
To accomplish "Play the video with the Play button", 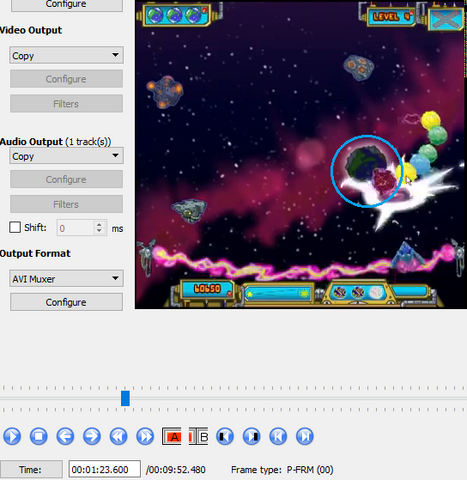I will pyautogui.click(x=12, y=436).
